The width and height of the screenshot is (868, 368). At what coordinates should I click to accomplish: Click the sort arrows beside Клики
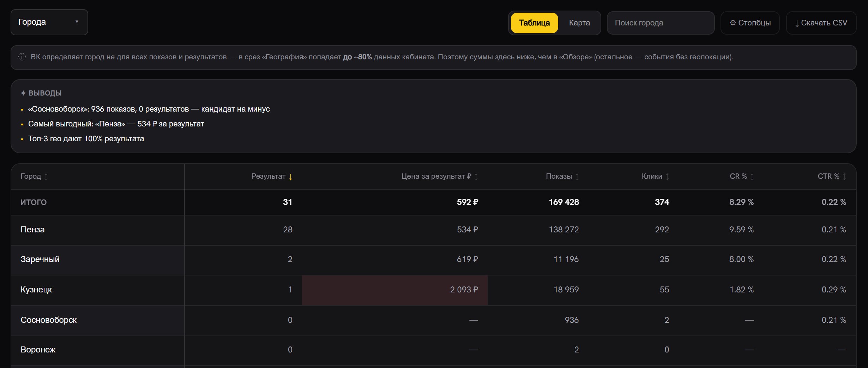pyautogui.click(x=667, y=177)
